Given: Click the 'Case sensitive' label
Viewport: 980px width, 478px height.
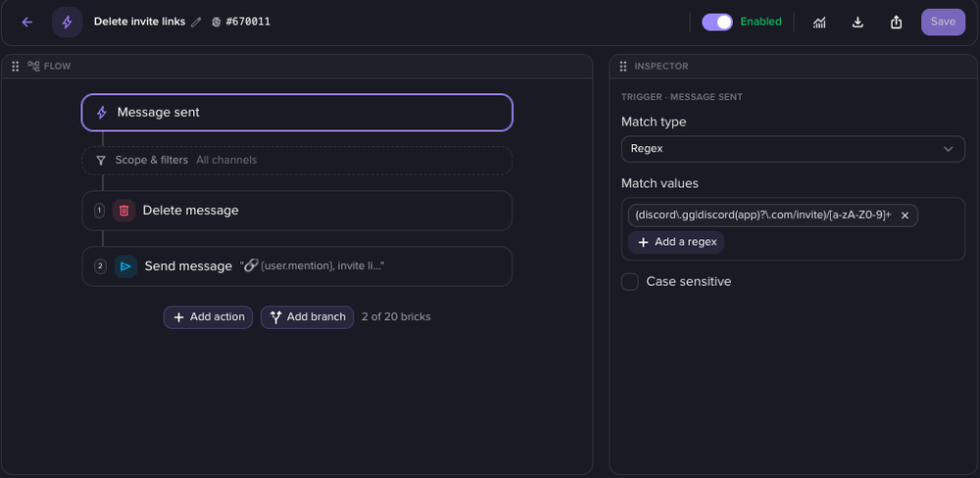Looking at the screenshot, I should click(688, 282).
